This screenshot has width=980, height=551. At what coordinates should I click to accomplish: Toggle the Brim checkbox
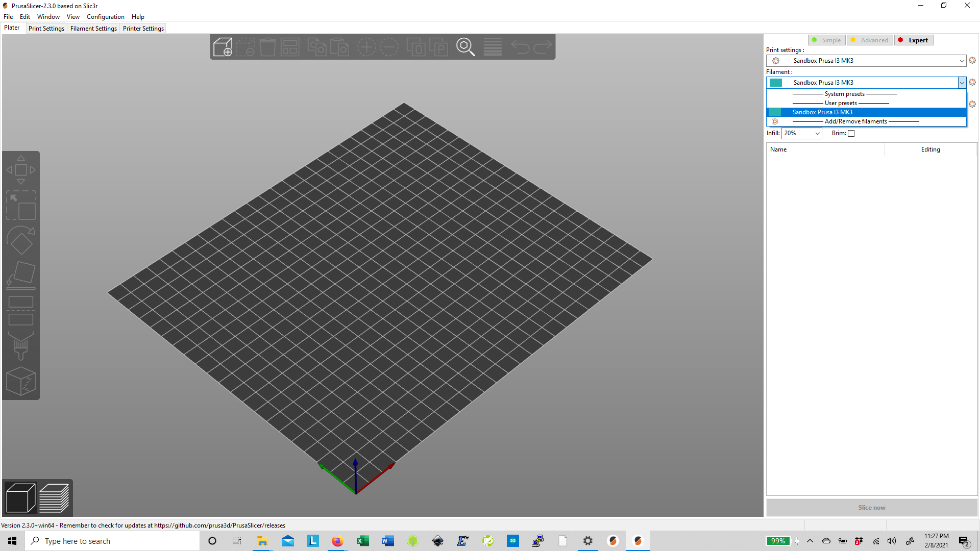[851, 133]
